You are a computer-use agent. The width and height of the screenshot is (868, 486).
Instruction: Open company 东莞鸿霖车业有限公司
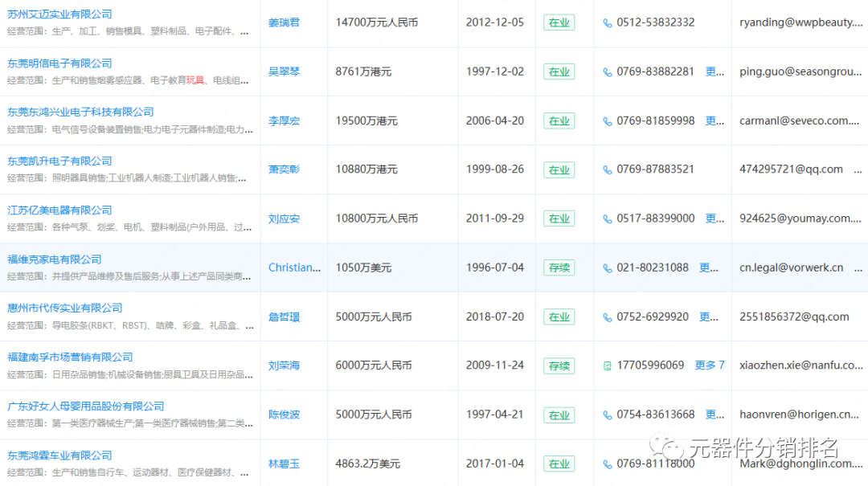59,455
